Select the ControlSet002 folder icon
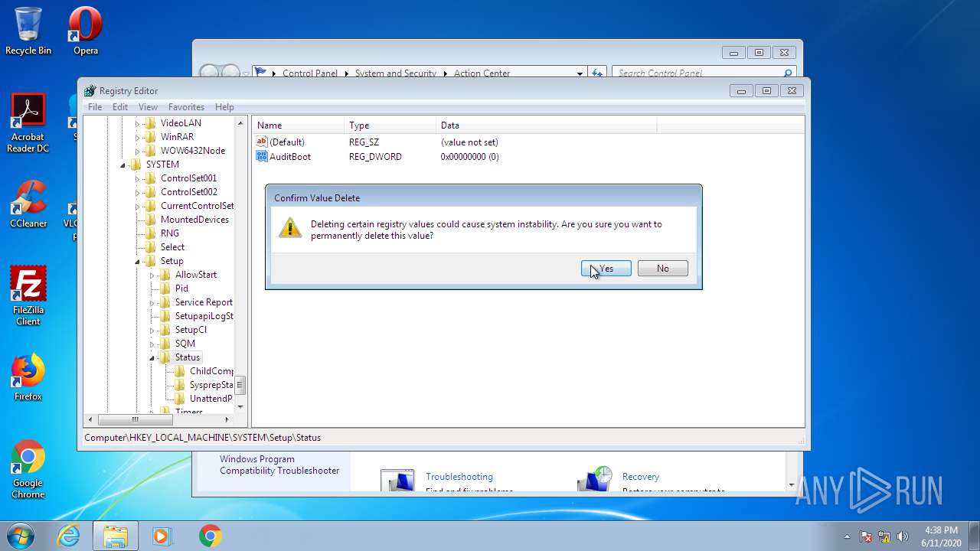 coord(150,192)
